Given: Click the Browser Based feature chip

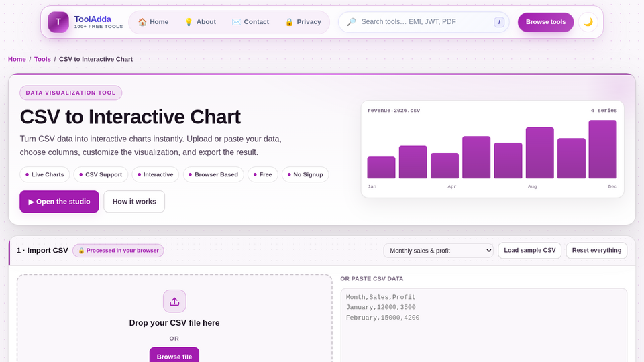Looking at the screenshot, I should point(213,174).
